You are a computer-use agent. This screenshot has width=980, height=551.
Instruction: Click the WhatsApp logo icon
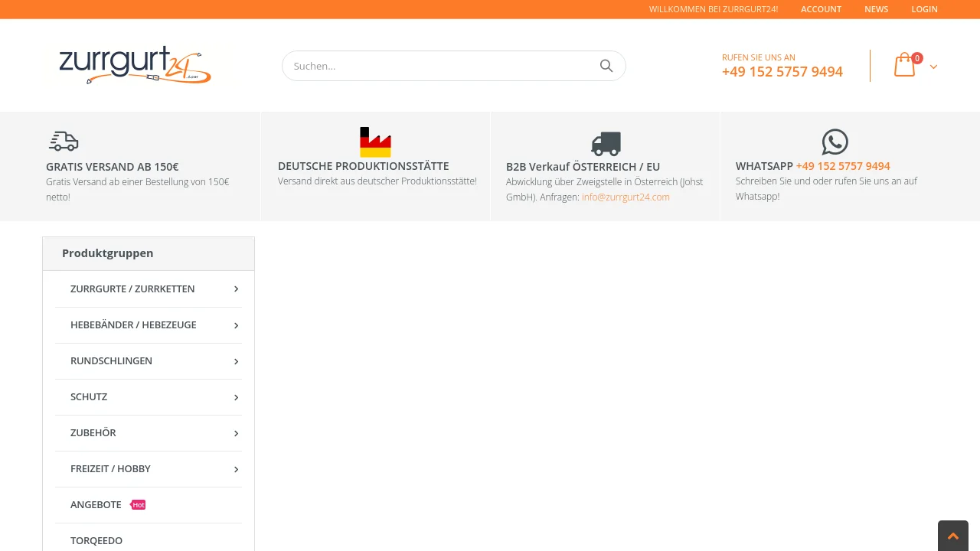pos(835,142)
